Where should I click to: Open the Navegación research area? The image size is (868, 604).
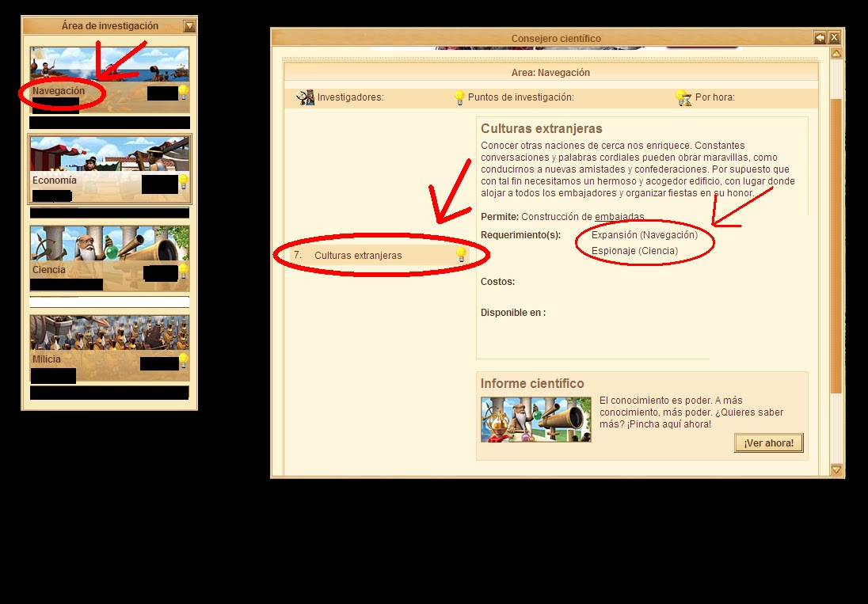pyautogui.click(x=109, y=80)
